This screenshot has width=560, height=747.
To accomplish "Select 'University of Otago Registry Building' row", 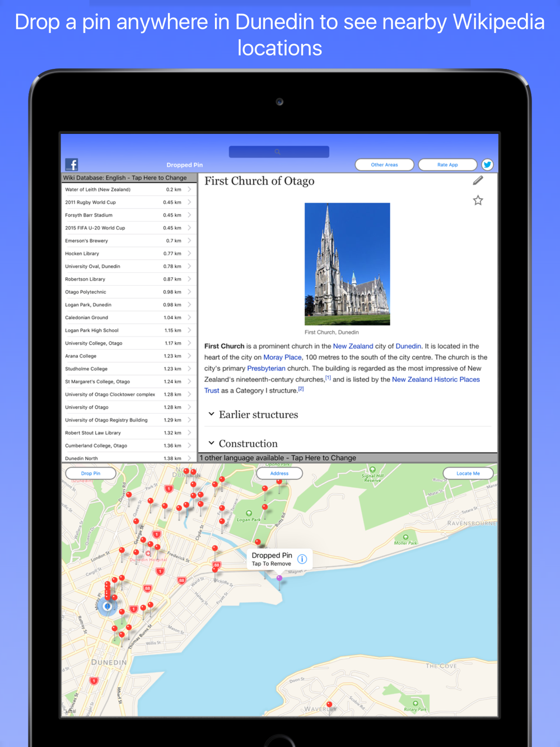I will point(129,420).
